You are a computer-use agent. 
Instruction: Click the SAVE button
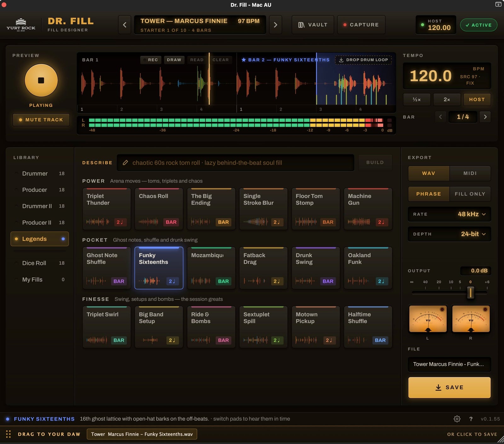pos(450,388)
